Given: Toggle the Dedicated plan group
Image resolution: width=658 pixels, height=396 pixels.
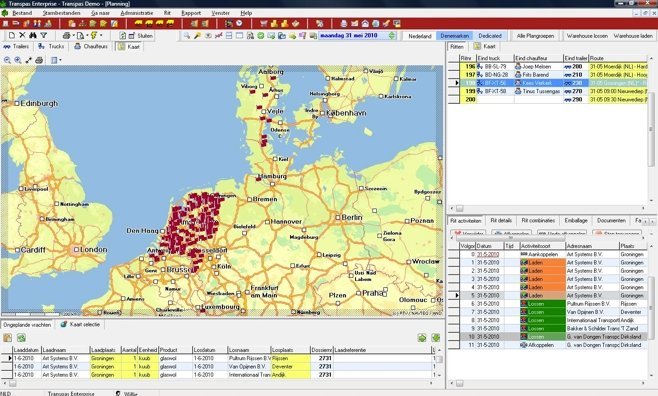Looking at the screenshot, I should 490,36.
